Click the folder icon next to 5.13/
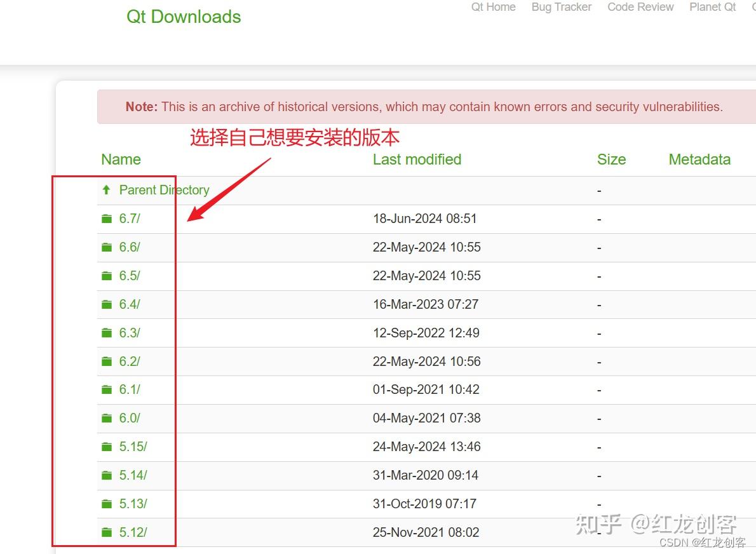 106,504
